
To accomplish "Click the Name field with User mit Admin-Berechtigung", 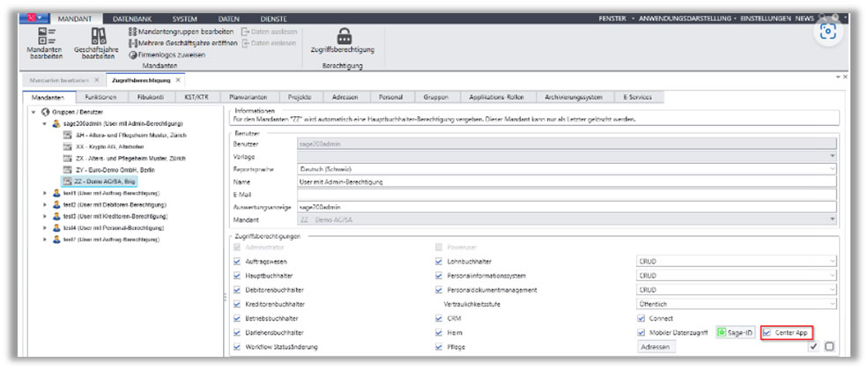I will (567, 181).
